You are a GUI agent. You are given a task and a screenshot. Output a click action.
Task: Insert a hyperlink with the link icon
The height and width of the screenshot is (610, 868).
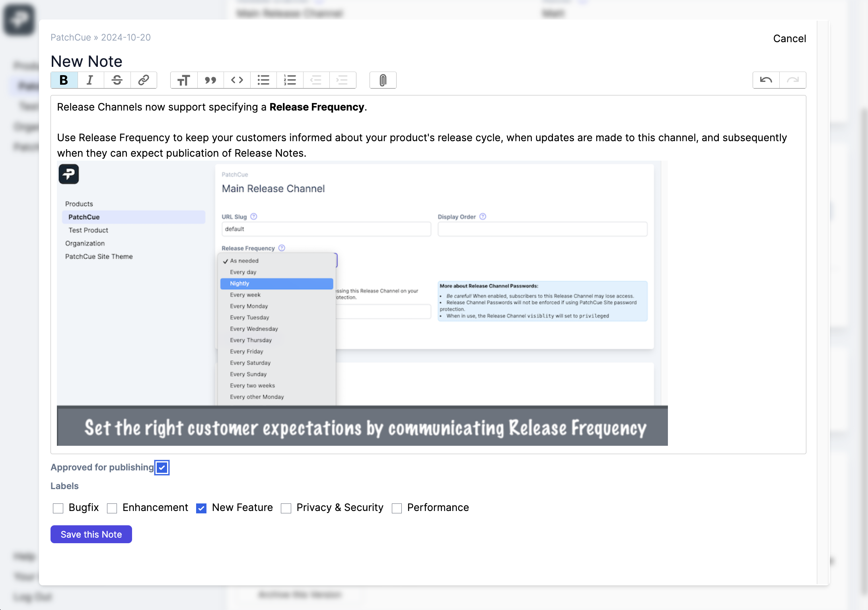(x=144, y=80)
